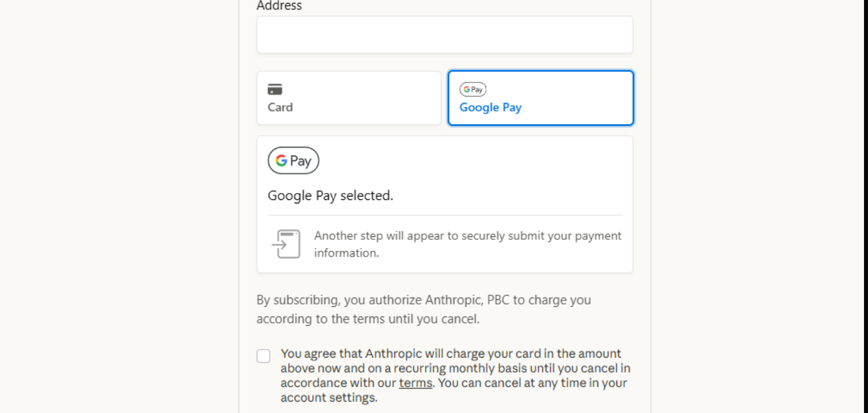Click the credit card icon in Card tab
The height and width of the screenshot is (413, 868).
275,90
